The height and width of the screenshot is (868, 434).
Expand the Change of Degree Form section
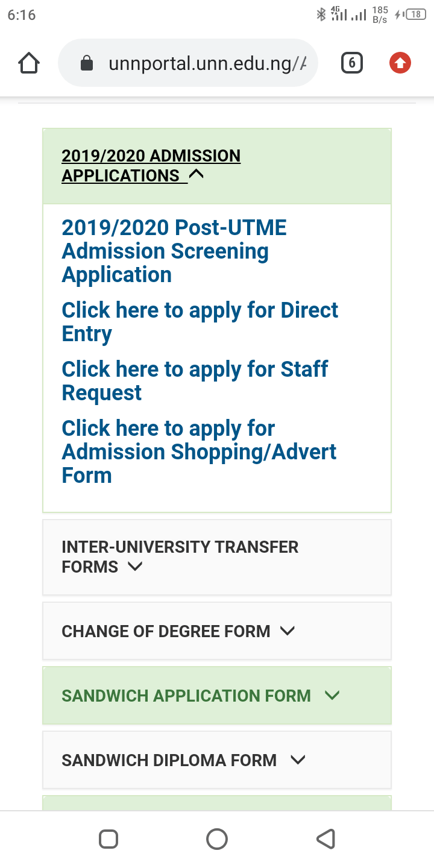click(217, 631)
